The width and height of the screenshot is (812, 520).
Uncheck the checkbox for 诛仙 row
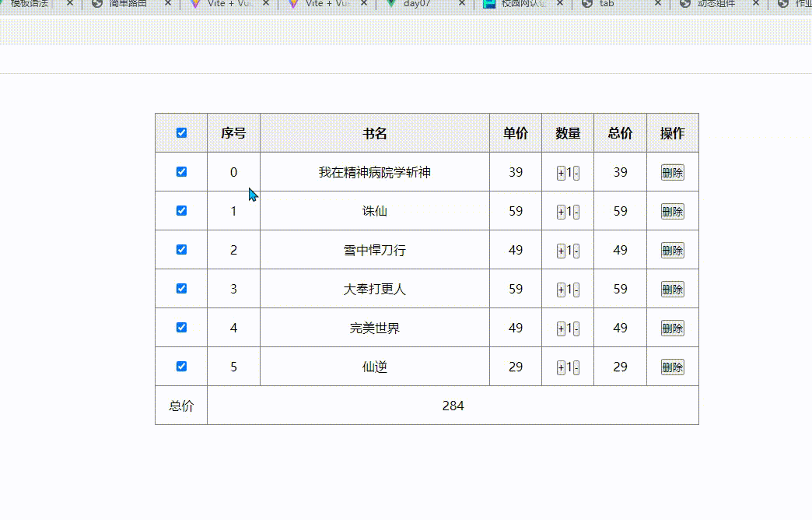(x=181, y=210)
